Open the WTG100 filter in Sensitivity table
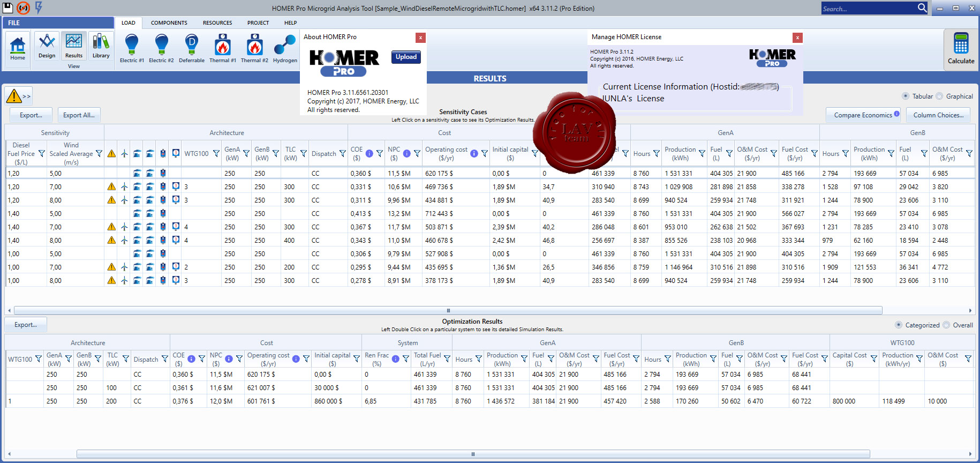 (216, 154)
